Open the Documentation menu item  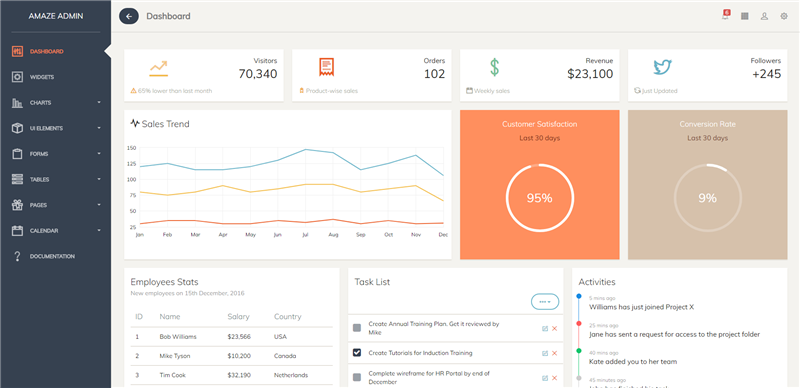point(56,256)
